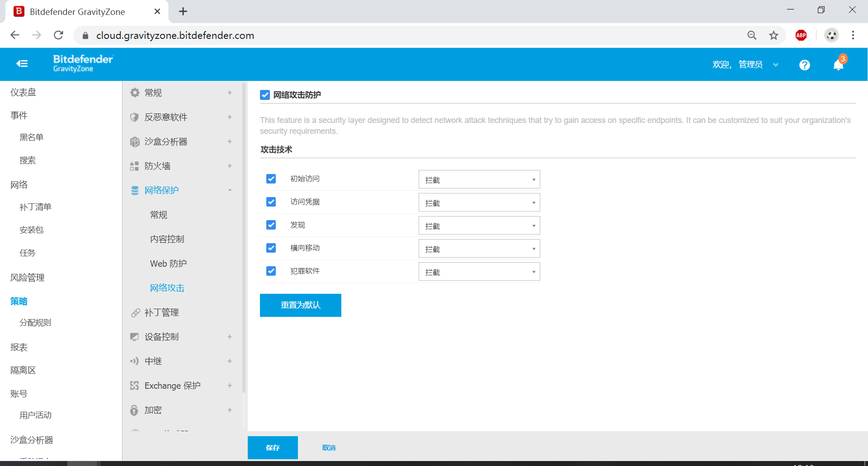Select 策略 in the main sidebar
The image size is (868, 466).
[19, 301]
